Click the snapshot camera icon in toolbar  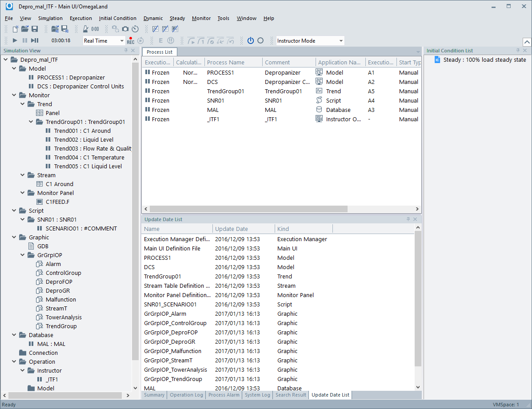125,29
